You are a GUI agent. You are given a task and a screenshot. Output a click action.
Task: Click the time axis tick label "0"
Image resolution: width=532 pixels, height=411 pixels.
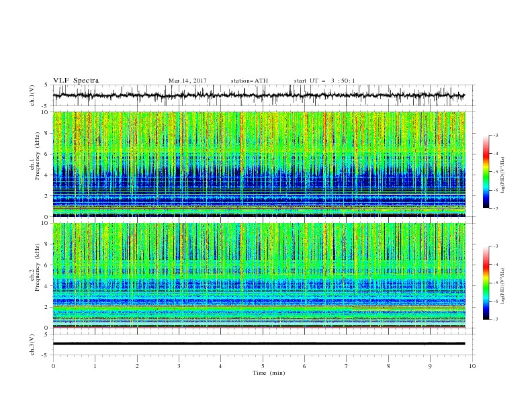[x=53, y=366]
